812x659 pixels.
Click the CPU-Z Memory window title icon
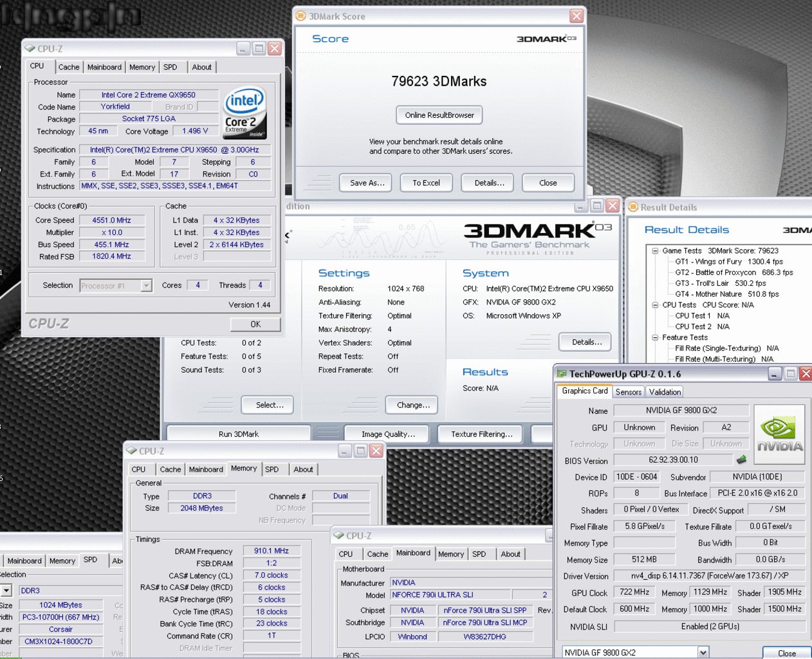pos(132,451)
